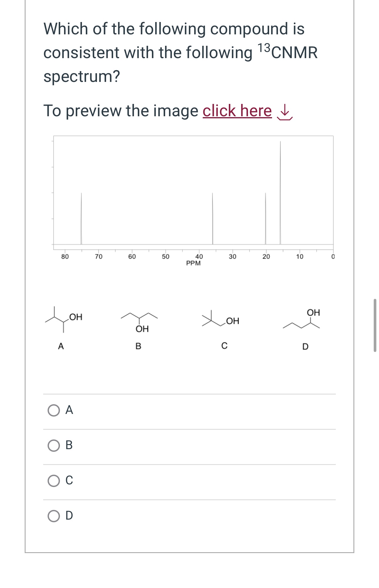
Task: Click the question text heading
Action: tap(180, 52)
